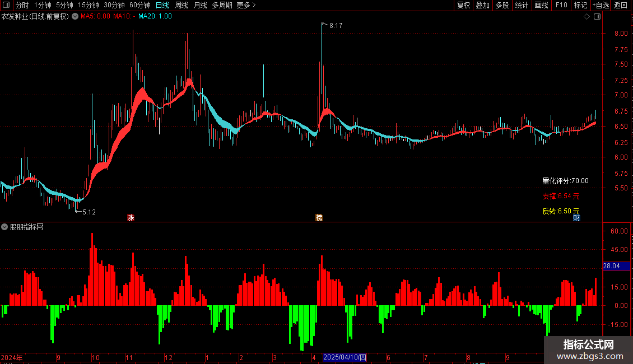This screenshot has width=633, height=364.
Task: Switch to 周线 weekly chart
Action: (181, 5)
